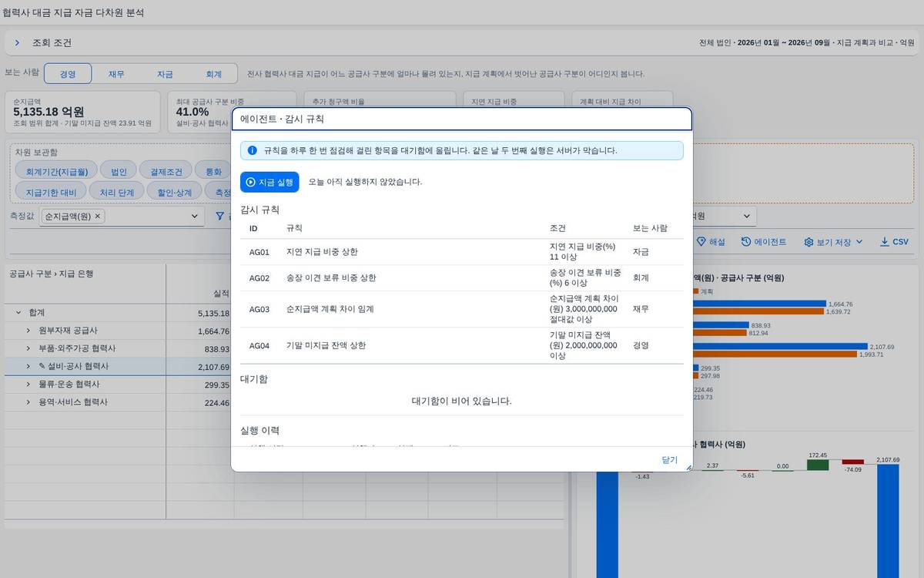Expand the 원부자재 공급사 row
Screen dimensions: 924x578
point(28,331)
